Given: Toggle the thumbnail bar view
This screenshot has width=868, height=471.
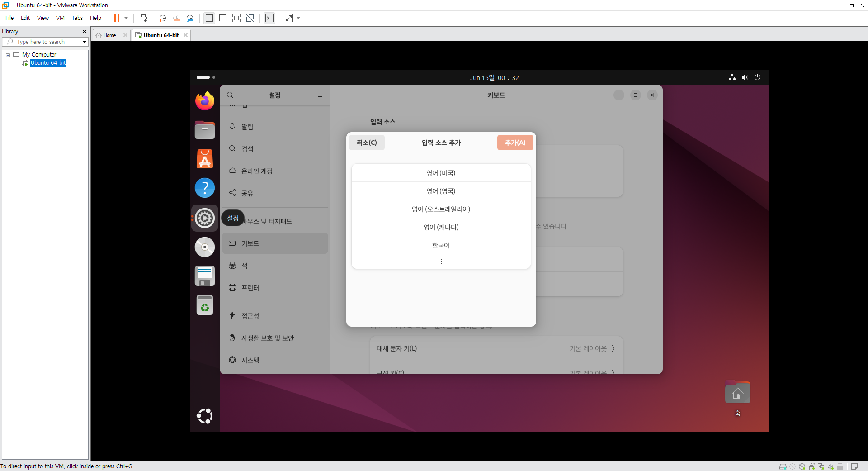Looking at the screenshot, I should tap(223, 18).
